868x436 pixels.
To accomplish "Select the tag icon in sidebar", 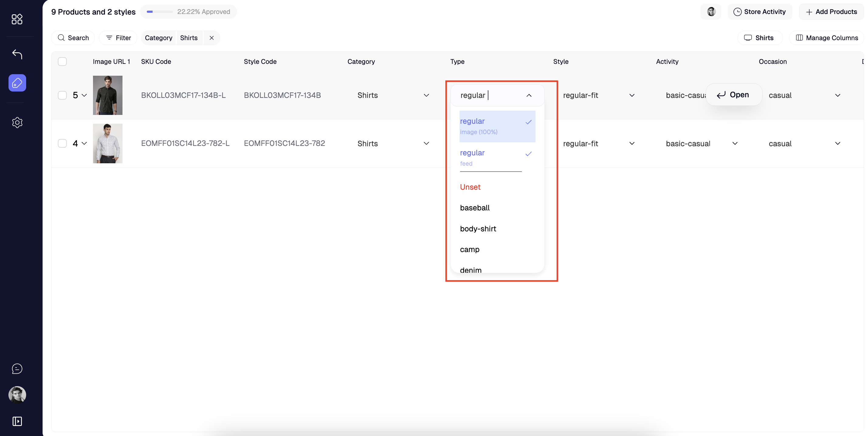I will (x=17, y=83).
